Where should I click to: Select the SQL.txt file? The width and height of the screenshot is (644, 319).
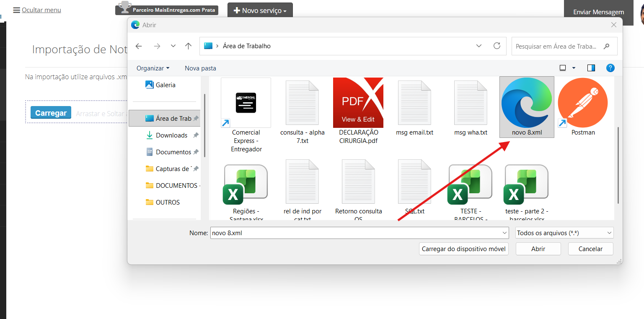coord(414,187)
